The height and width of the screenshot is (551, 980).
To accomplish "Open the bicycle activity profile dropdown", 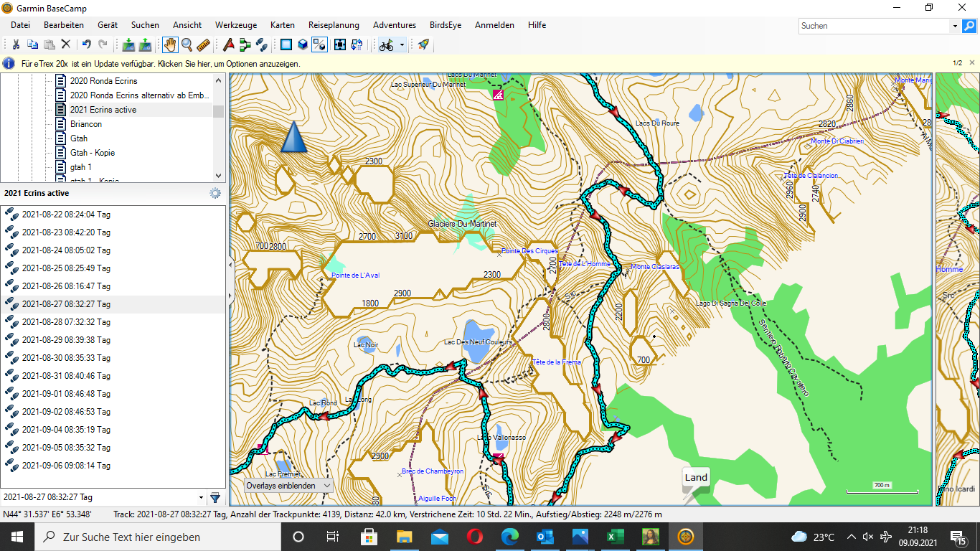I will pyautogui.click(x=402, y=44).
